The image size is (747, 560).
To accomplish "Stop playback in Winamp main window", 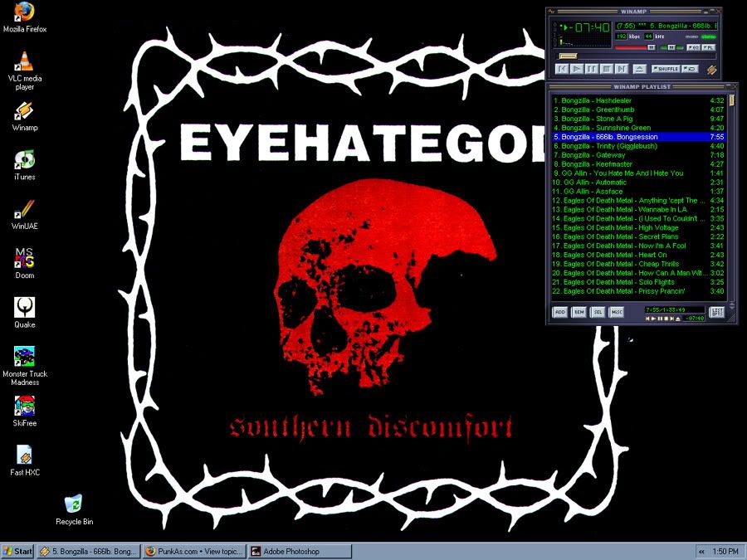I will (x=607, y=69).
